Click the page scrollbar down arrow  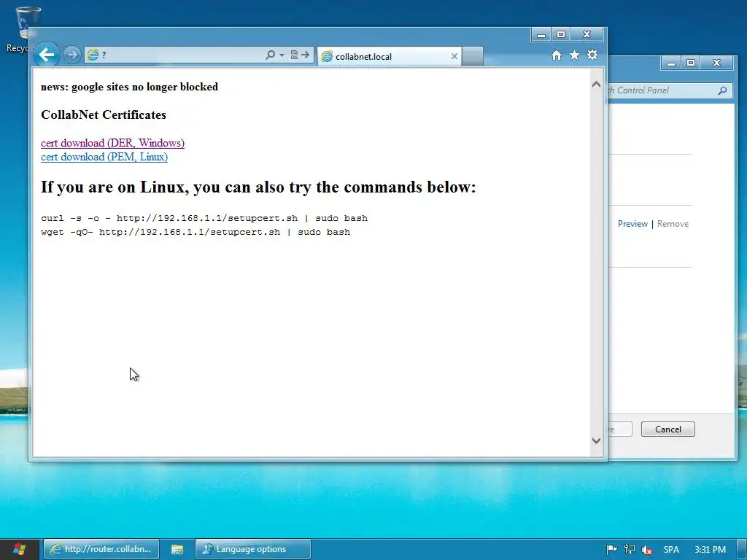tap(596, 440)
